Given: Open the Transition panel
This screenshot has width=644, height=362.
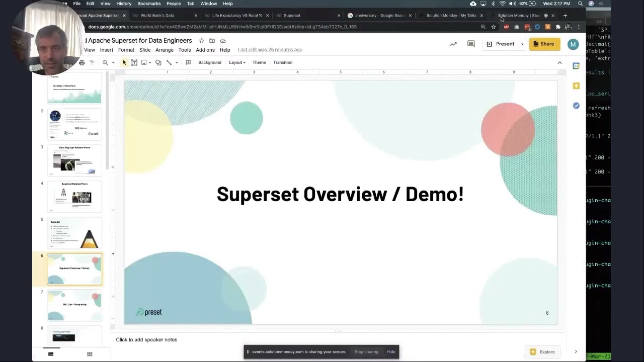Looking at the screenshot, I should 283,62.
